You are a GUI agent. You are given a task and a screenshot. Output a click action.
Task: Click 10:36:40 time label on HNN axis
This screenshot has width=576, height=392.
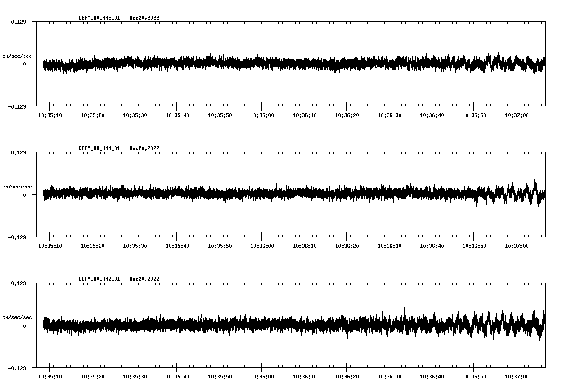point(432,246)
